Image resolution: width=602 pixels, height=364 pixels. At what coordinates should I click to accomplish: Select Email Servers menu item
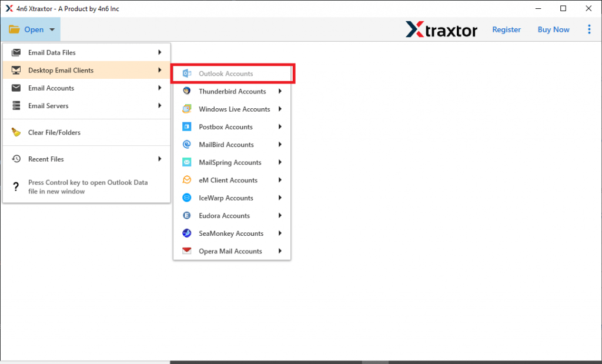86,106
